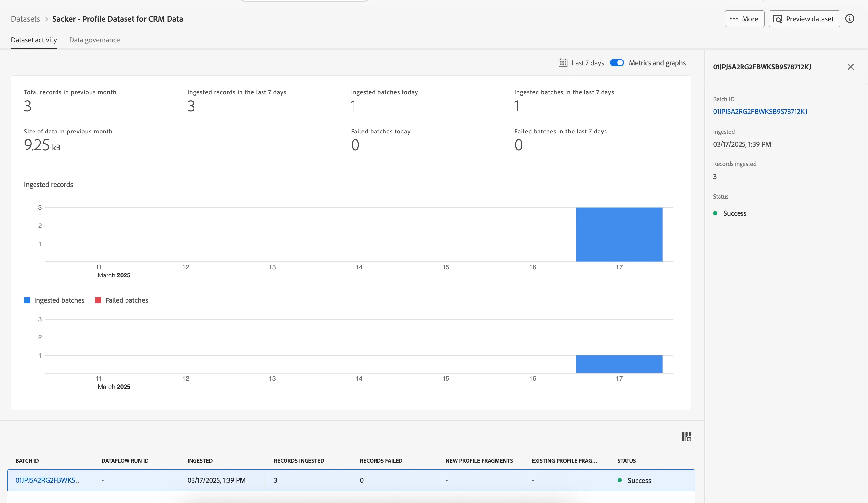Image resolution: width=868 pixels, height=503 pixels.
Task: Open batch ID link in side panel
Action: 760,111
